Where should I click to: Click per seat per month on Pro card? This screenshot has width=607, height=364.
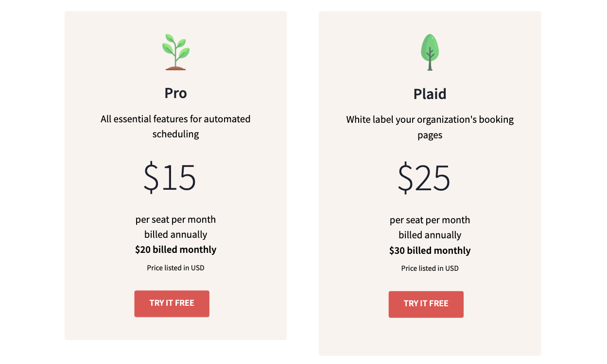[175, 219]
